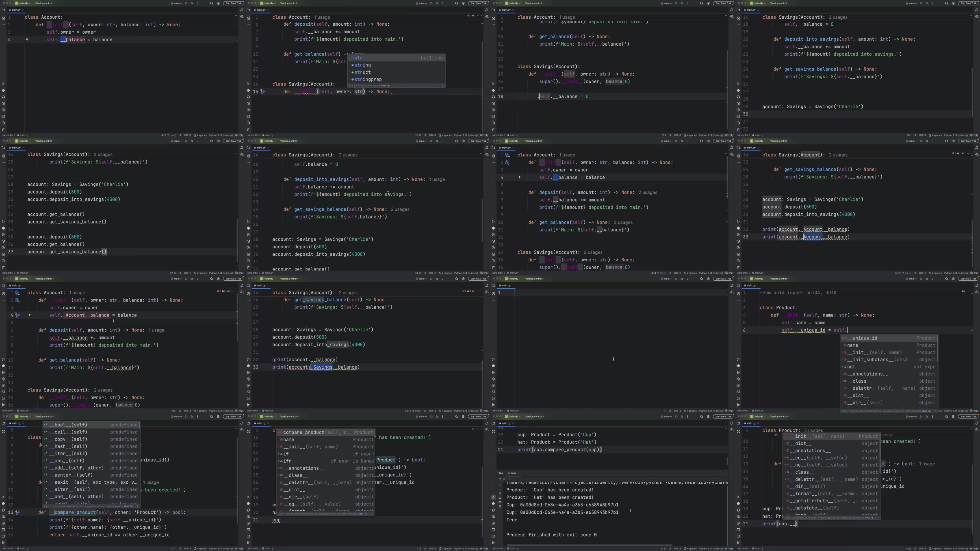This screenshot has height=551, width=980.
Task: Click Run triangle in window with empty line 30
Action: (921, 3)
